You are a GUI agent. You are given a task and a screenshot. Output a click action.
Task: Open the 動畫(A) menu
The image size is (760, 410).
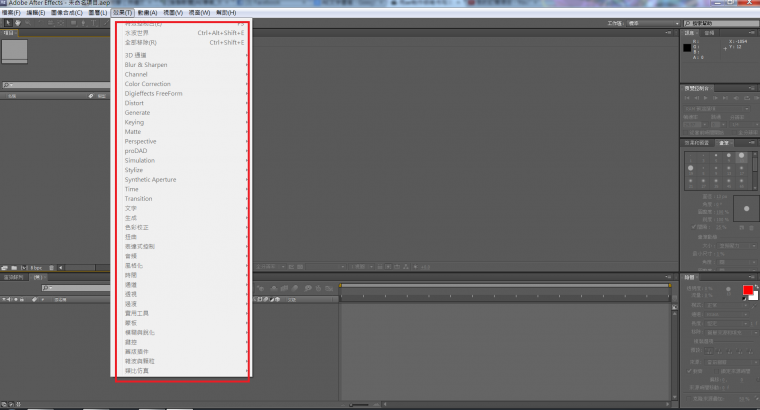[x=149, y=12]
